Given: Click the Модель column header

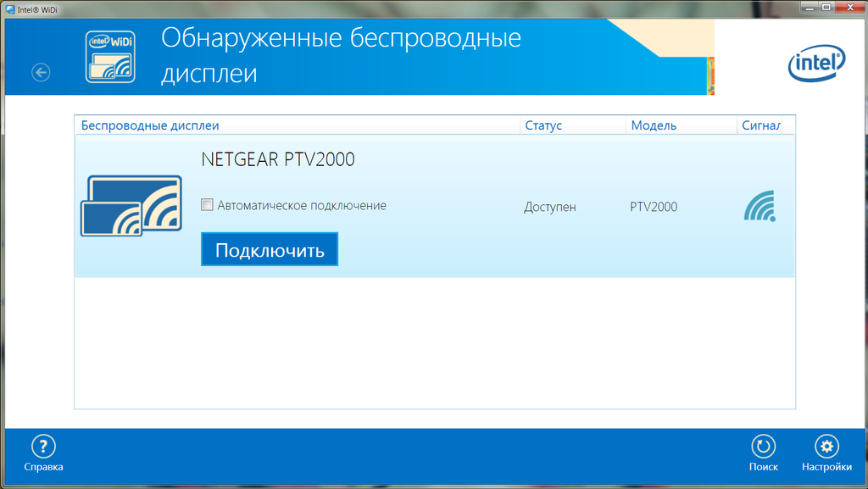Looking at the screenshot, I should tap(654, 125).
